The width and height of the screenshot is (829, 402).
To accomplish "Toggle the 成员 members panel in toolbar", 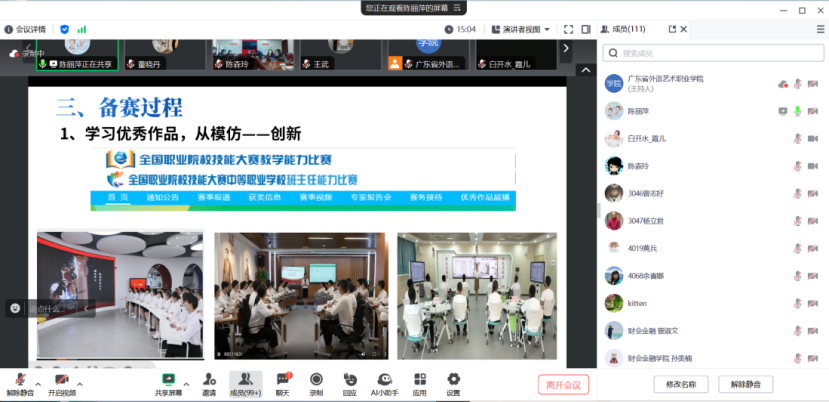I will pyautogui.click(x=244, y=381).
